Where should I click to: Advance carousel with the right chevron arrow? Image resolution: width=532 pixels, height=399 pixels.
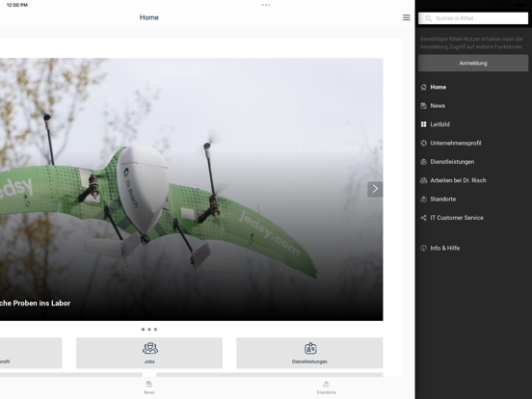375,189
